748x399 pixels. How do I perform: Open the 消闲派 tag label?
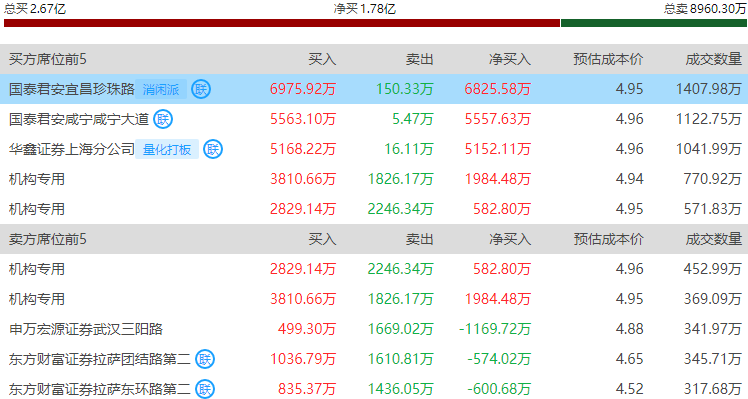[x=161, y=89]
